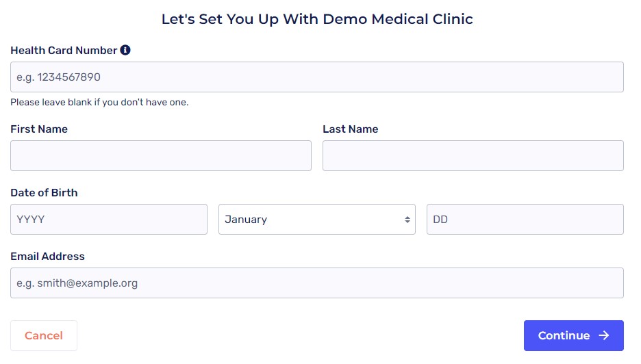Click the DD birth day field

pyautogui.click(x=525, y=220)
